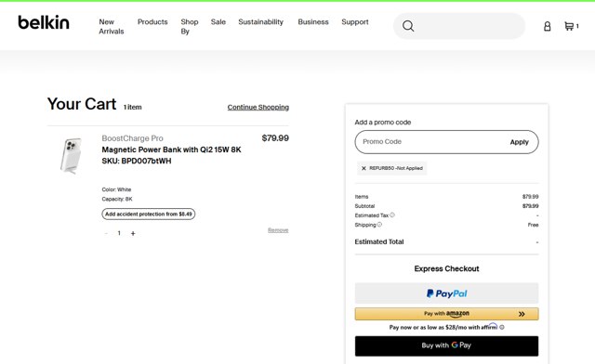Open the Sustainability menu
Viewport: 595px width, 364px height.
click(260, 22)
